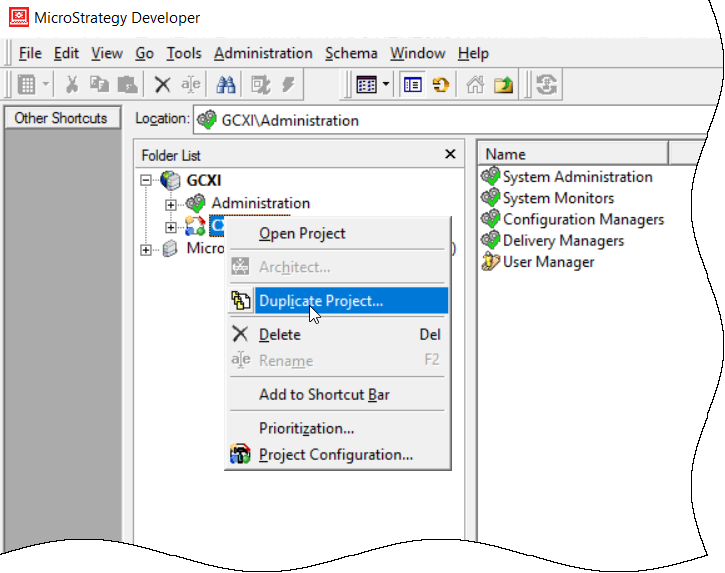Select Duplicate Project from context menu
725x573 pixels.
[320, 301]
